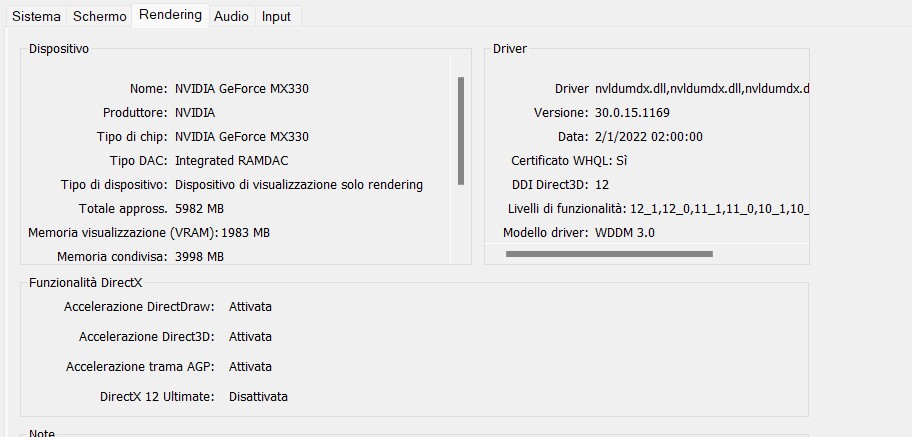This screenshot has height=437, width=912.
Task: Select the WDDM 3.0 driver model value
Action: (x=625, y=233)
